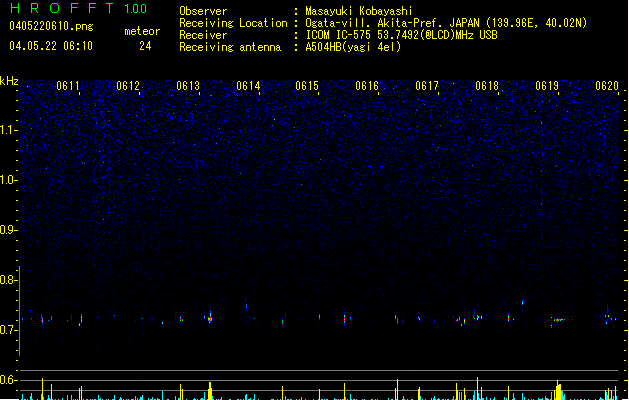Click the date stamp 04.05.22 06:10

(51, 46)
